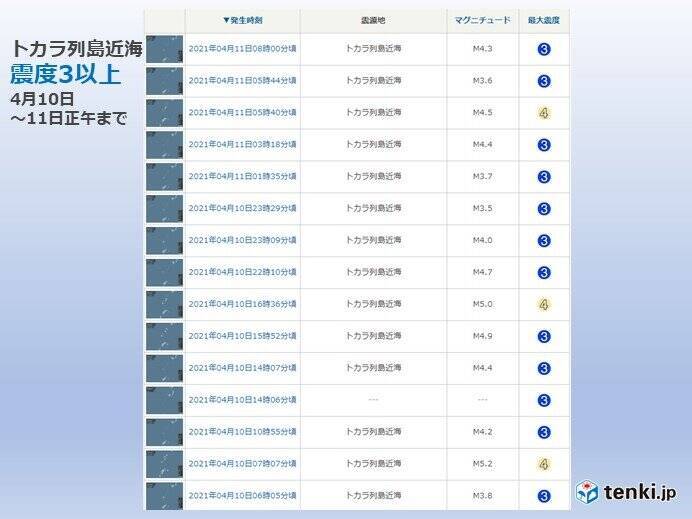Click intensity 4 icon in the M5.0 row
The height and width of the screenshot is (519, 692).
click(544, 304)
